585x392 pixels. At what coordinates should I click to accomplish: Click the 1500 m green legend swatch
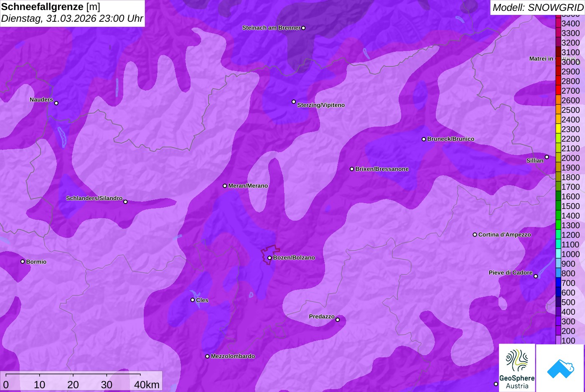[558, 206]
